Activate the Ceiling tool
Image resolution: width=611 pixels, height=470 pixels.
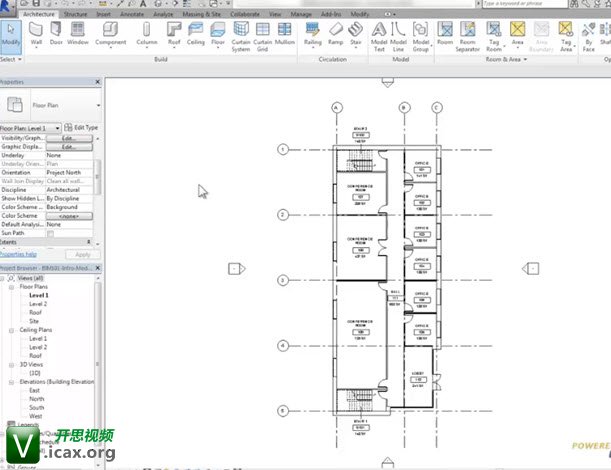(196, 34)
